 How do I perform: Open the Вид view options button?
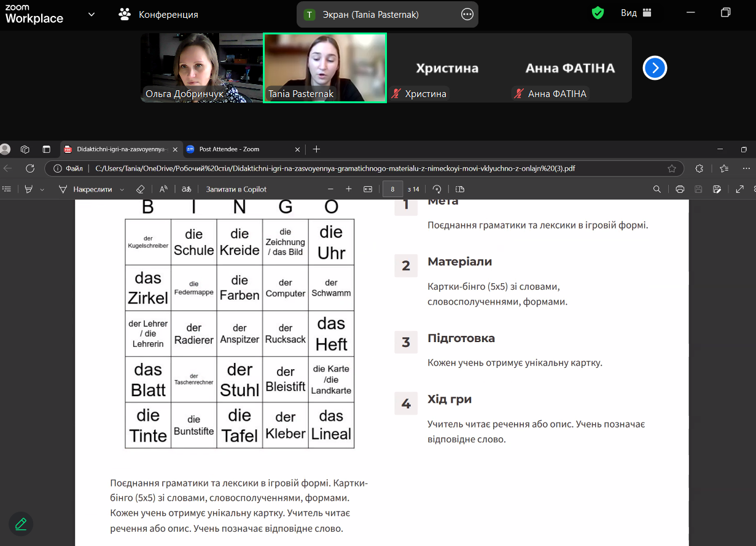(x=636, y=13)
